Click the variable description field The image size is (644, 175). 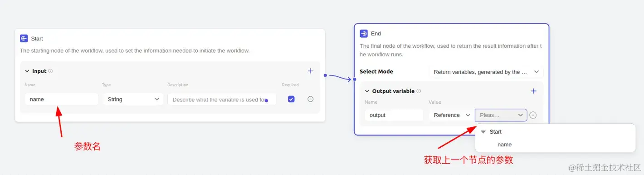(x=222, y=99)
